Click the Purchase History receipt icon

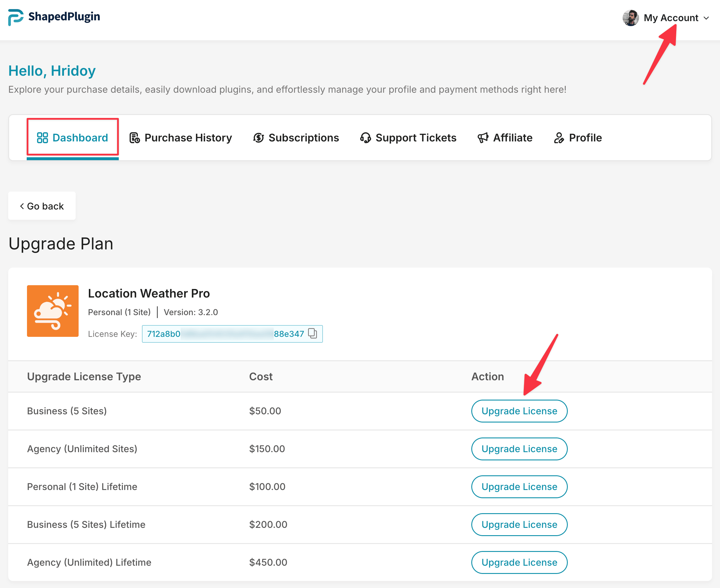(134, 138)
